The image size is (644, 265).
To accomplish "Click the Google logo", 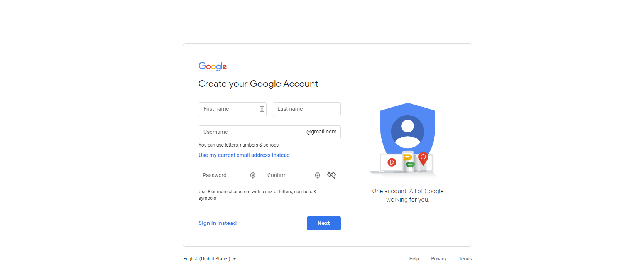I will pos(213,66).
